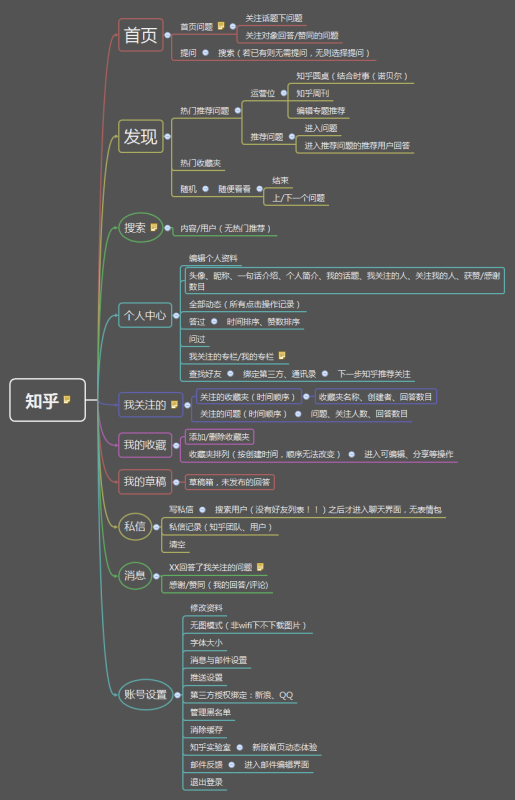Click the 消除缓存 subtopic
This screenshot has width=515, height=800.
pyautogui.click(x=206, y=730)
